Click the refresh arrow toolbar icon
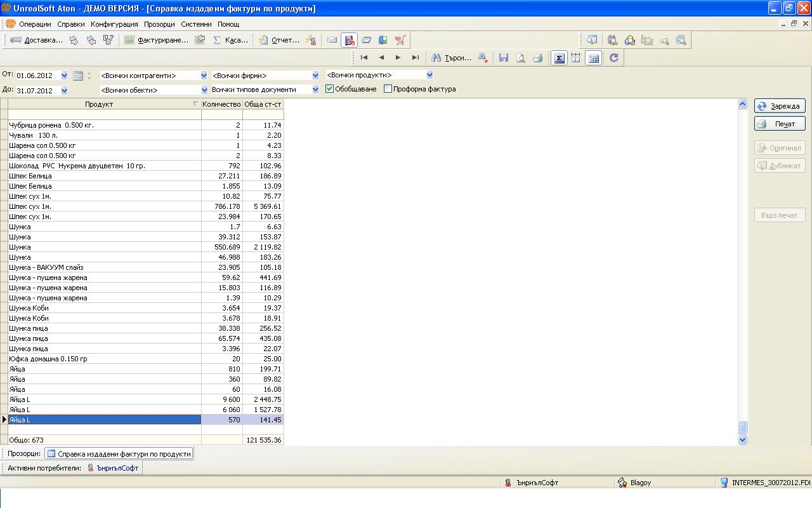Viewport: 812px width, 508px height. 613,58
